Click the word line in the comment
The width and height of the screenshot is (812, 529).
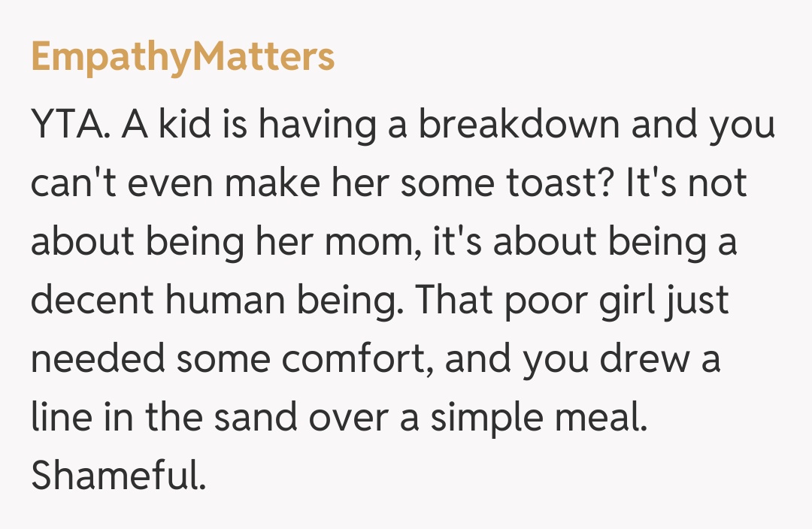[x=56, y=418]
